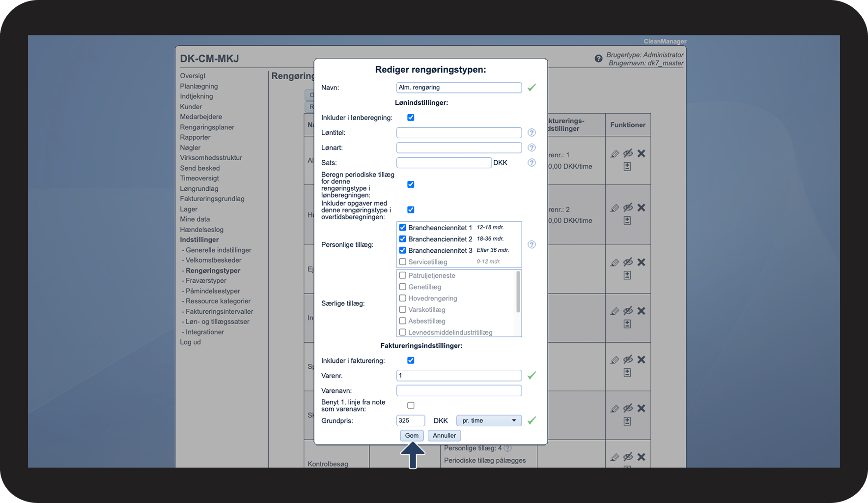Open help icon next to 'Personlige tillæg: 4'
Image resolution: width=868 pixels, height=503 pixels.
point(508,448)
